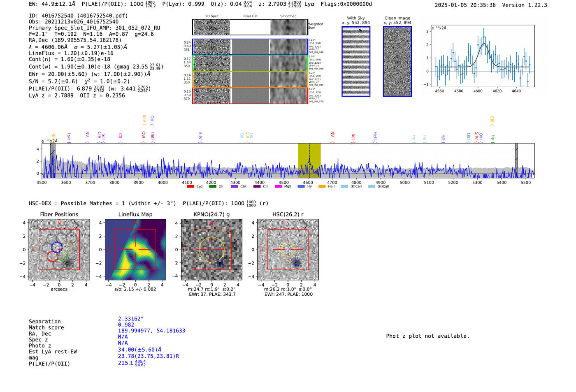Open the Lineflux Map panel

click(x=135, y=250)
